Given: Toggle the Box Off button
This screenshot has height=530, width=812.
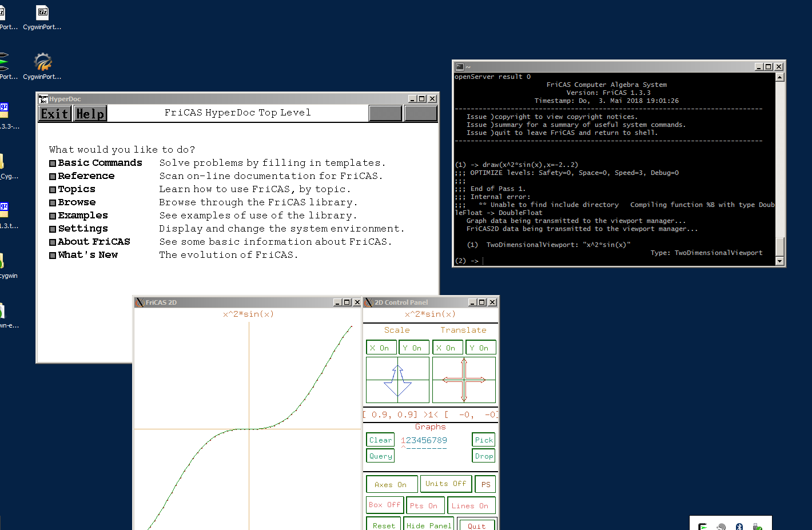Looking at the screenshot, I should pyautogui.click(x=385, y=505).
